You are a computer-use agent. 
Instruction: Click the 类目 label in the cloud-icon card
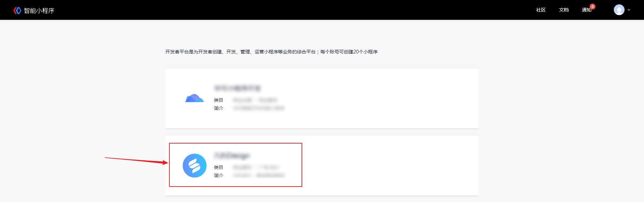pyautogui.click(x=219, y=100)
